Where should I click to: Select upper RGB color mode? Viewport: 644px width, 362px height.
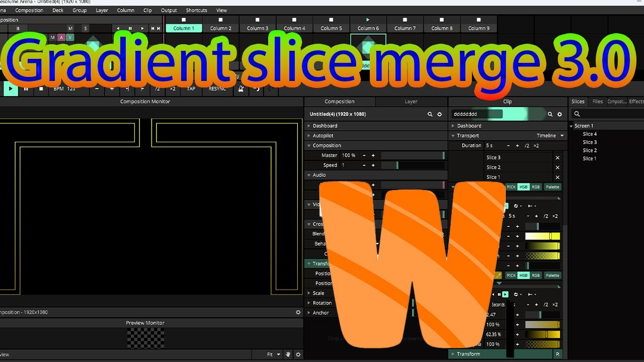tap(536, 187)
